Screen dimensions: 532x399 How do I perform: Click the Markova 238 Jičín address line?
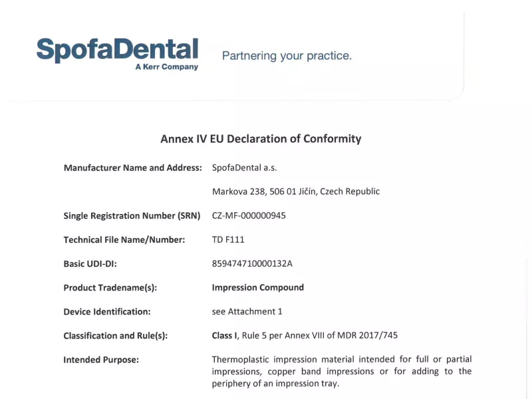coord(296,192)
